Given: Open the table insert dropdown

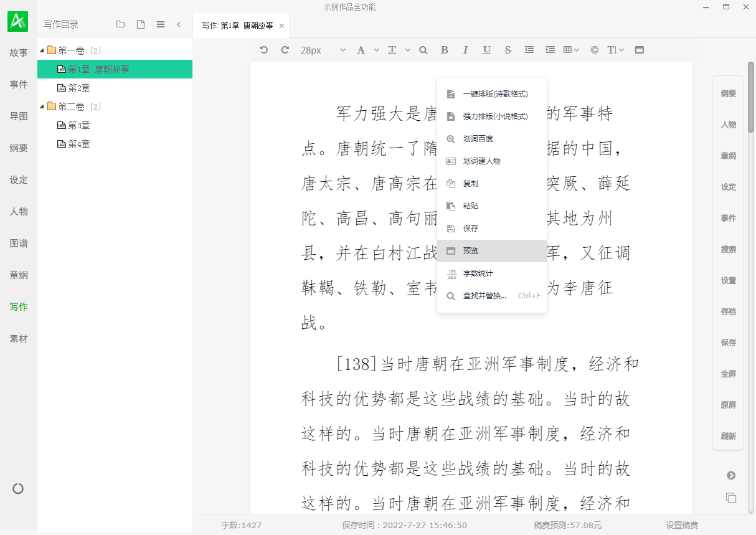Looking at the screenshot, I should tap(570, 50).
